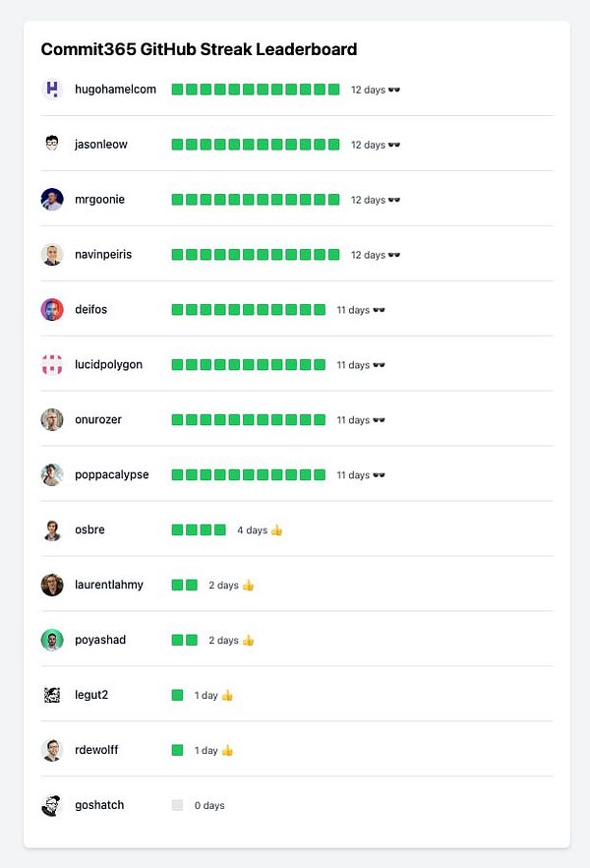Viewport: 590px width, 868px height.
Task: Click legut2's black-and-white avatar
Action: tap(52, 694)
